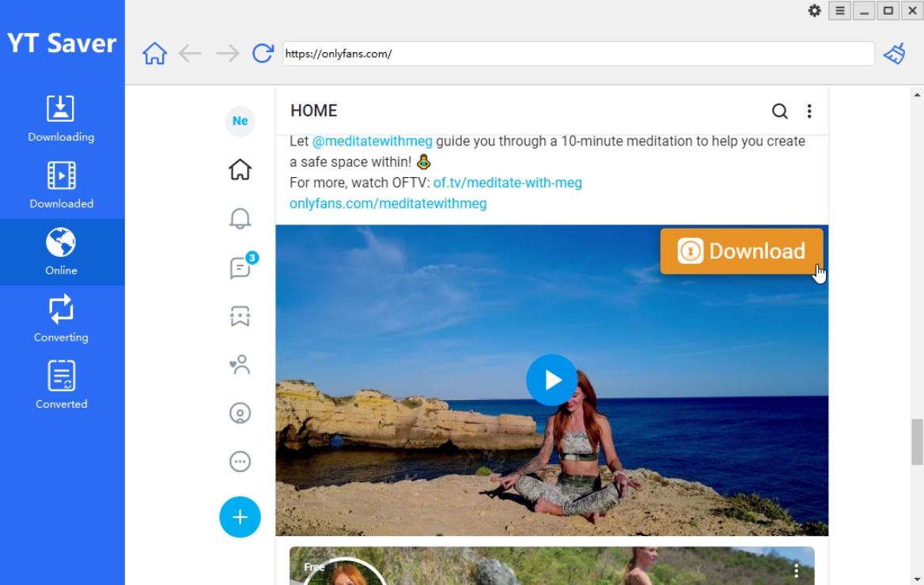Open the Converted files section
Image resolution: width=924 pixels, height=585 pixels.
[x=61, y=385]
